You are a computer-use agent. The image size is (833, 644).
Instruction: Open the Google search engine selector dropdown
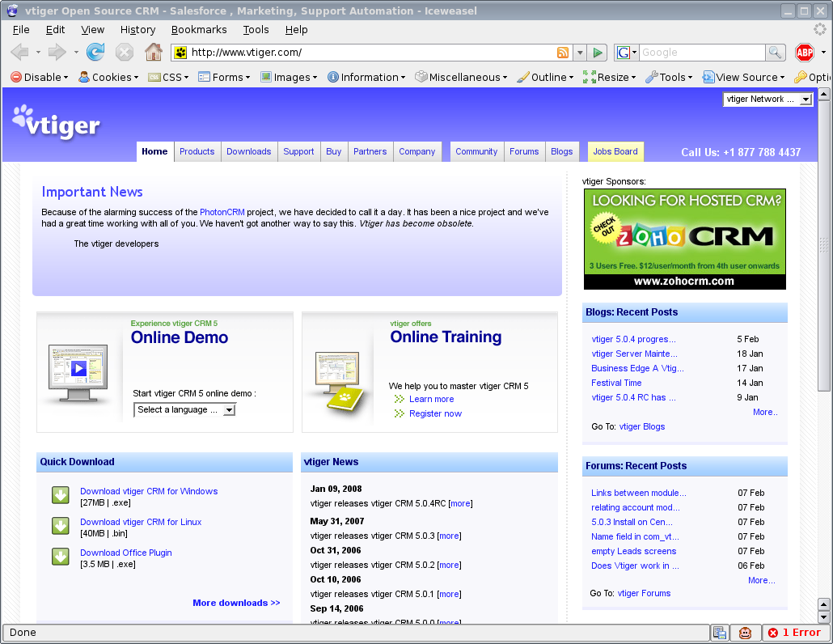626,53
